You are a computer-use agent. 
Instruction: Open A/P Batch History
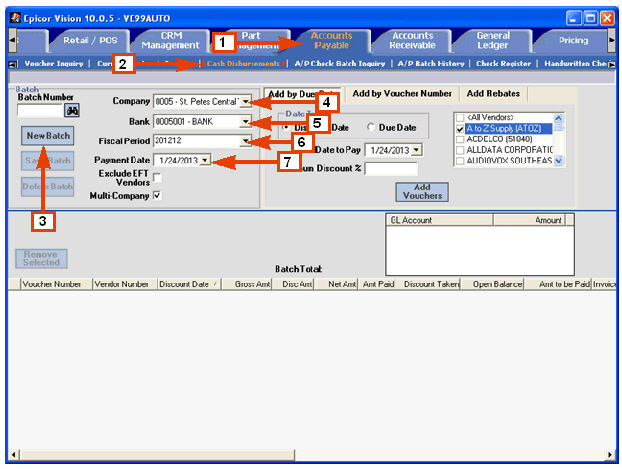click(431, 63)
